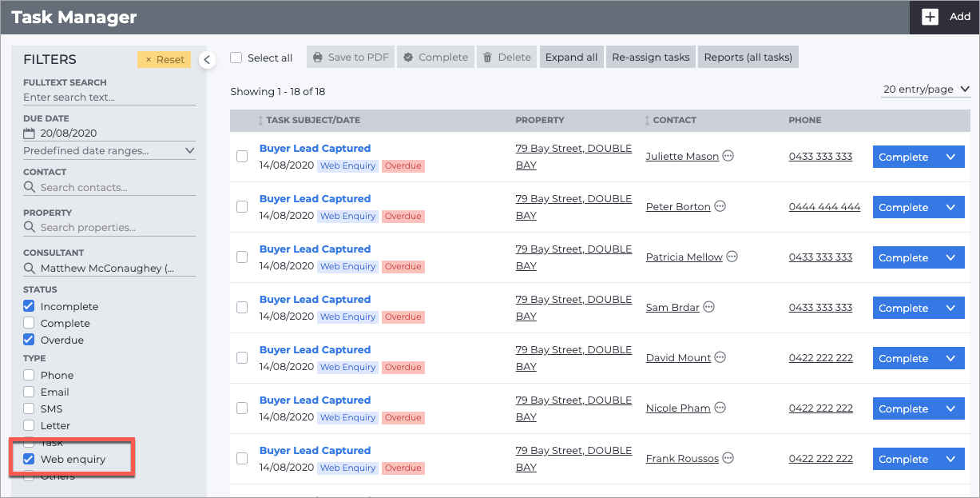
Task: Click Re-assign tasks button
Action: pyautogui.click(x=650, y=58)
